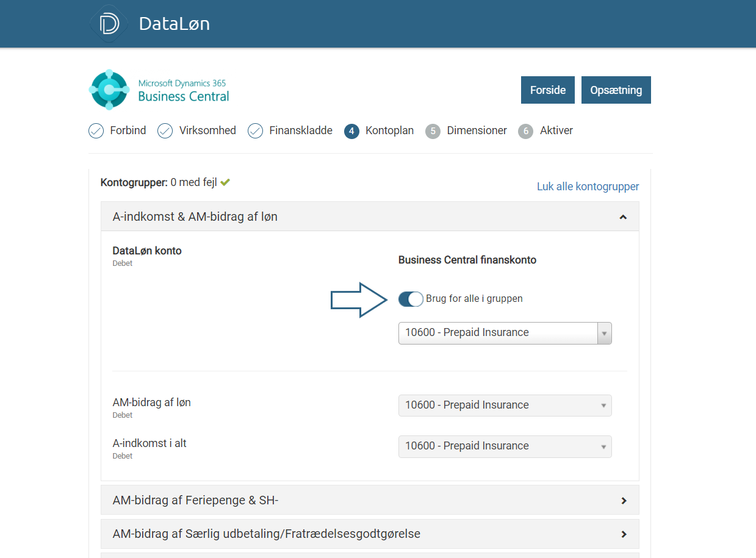
Task: Click the AM-bidrag af løn row label
Action: pyautogui.click(x=152, y=402)
